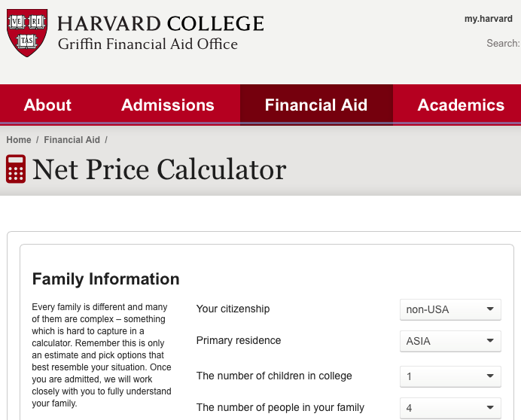
Task: Expand the number of people in family dropdown
Action: pyautogui.click(x=450, y=408)
